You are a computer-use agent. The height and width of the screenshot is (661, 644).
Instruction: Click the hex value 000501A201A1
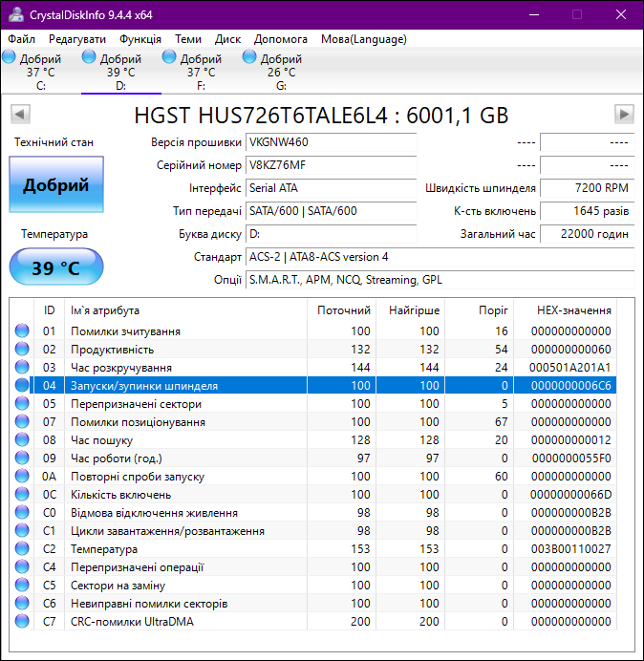pos(570,368)
